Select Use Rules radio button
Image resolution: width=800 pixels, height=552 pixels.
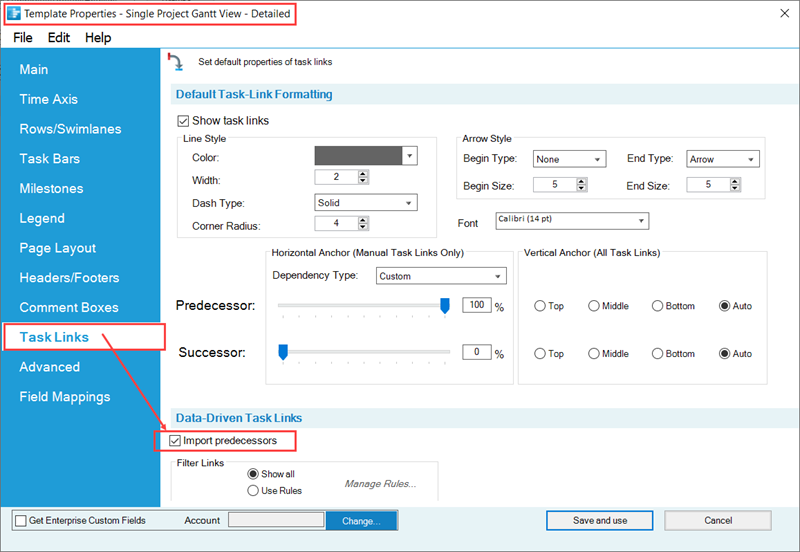(x=253, y=491)
